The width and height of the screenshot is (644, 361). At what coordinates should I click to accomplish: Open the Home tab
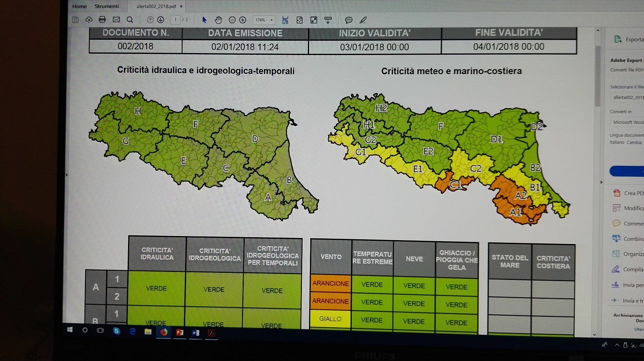pyautogui.click(x=79, y=6)
